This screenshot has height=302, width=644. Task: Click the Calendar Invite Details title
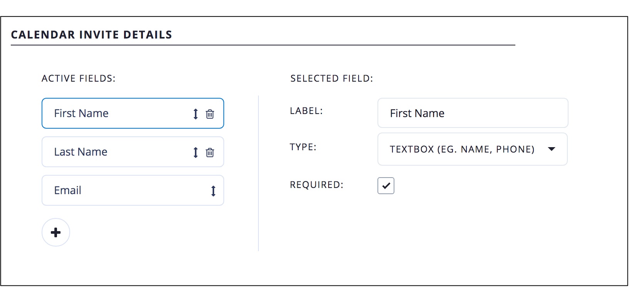pyautogui.click(x=91, y=35)
